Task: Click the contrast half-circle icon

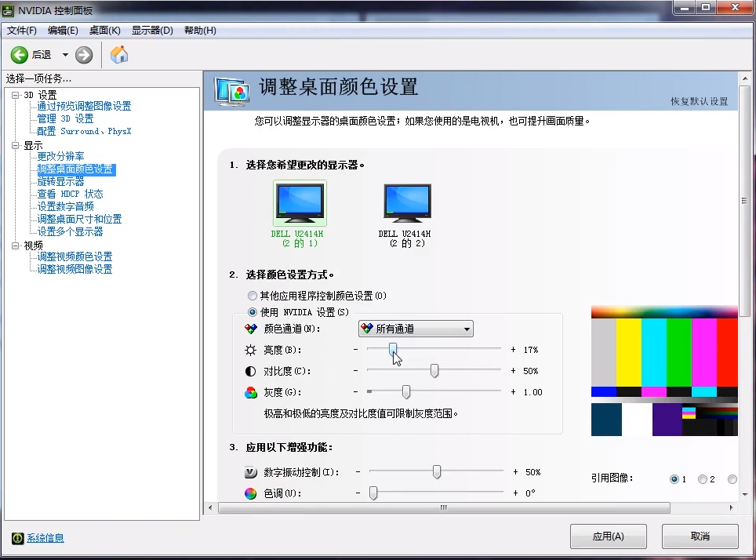Action: pyautogui.click(x=251, y=372)
